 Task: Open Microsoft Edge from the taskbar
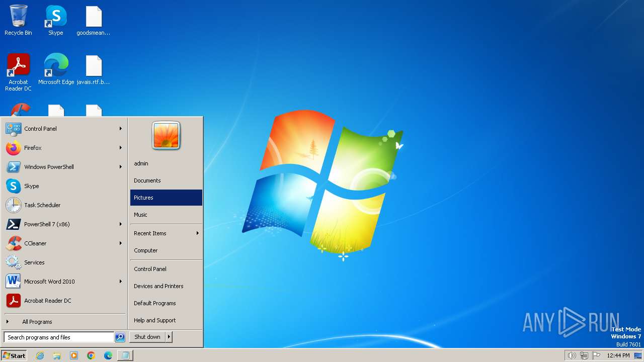108,355
